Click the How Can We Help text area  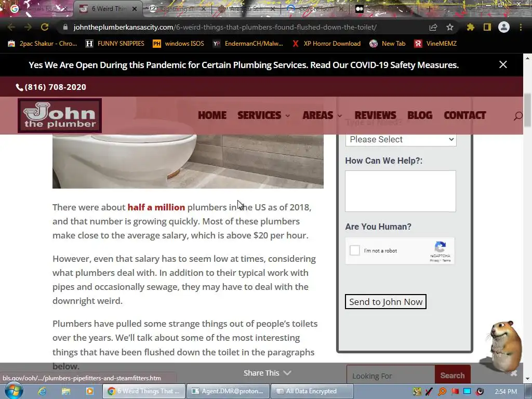[x=401, y=191]
